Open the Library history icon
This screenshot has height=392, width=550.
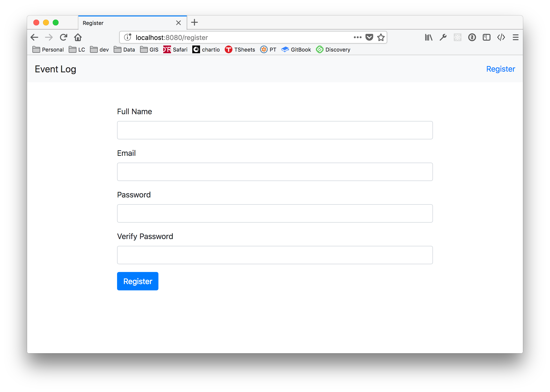coord(429,37)
